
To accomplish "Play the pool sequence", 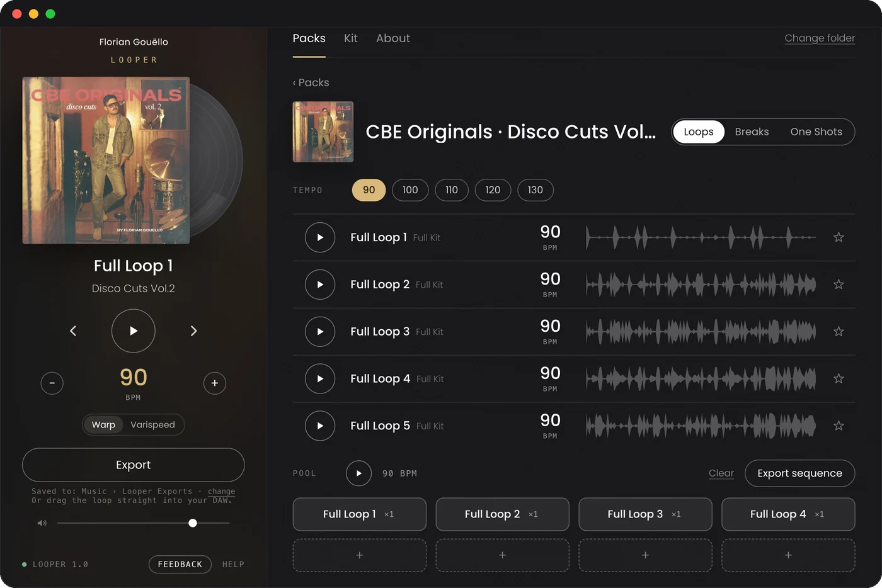I will [x=358, y=473].
